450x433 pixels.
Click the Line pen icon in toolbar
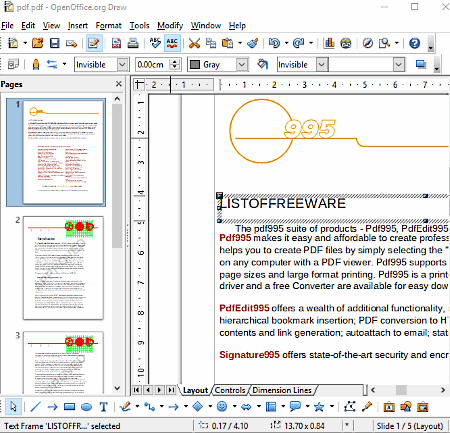coord(36,64)
